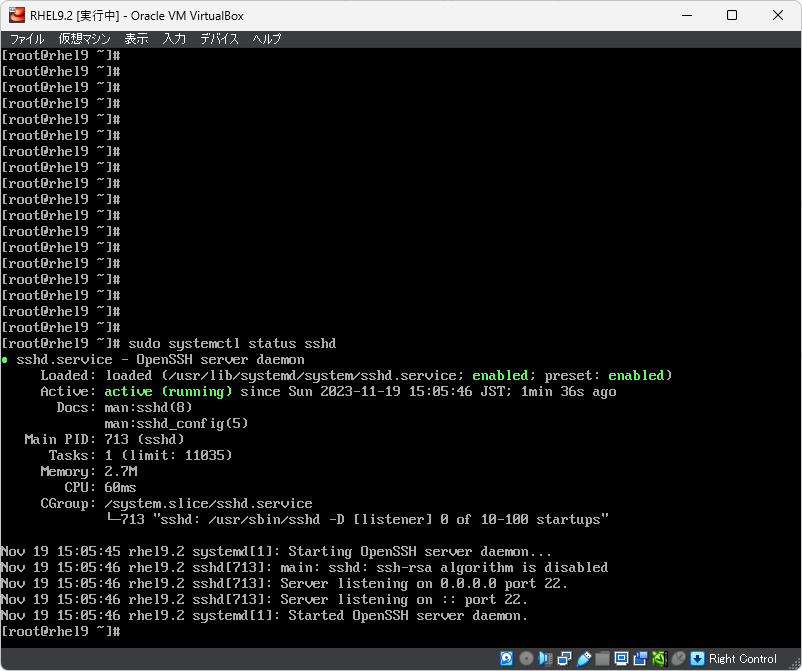Open the USB devices status icon

(x=584, y=658)
